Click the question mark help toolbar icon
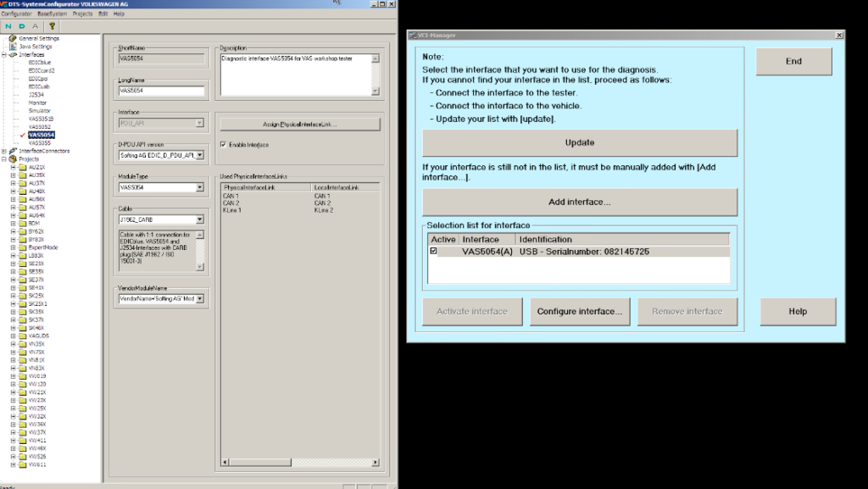868x489 pixels. pos(53,25)
